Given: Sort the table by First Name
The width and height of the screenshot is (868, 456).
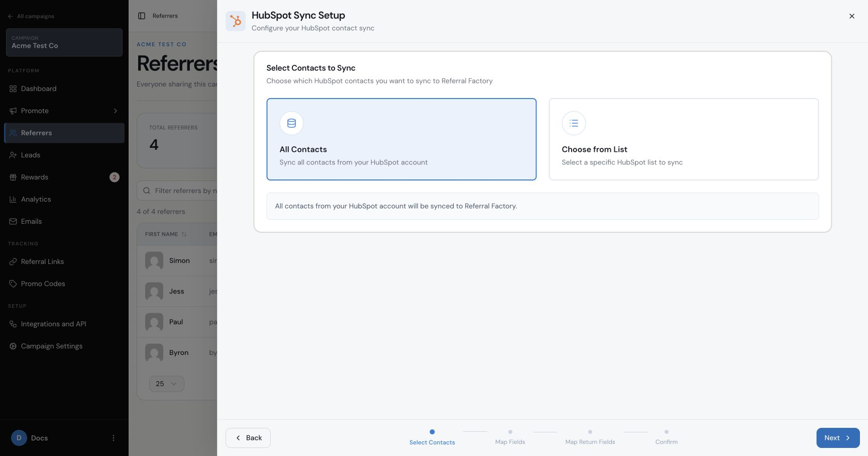Looking at the screenshot, I should pyautogui.click(x=166, y=234).
